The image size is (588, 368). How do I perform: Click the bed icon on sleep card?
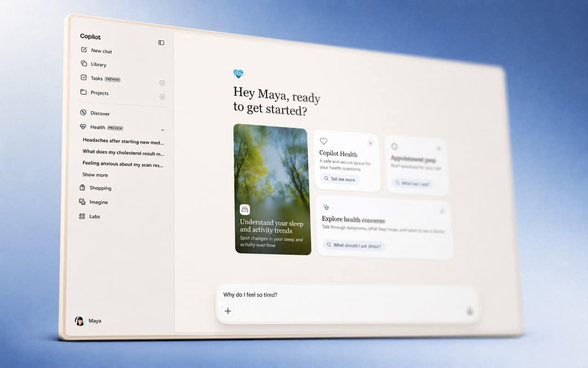(245, 209)
